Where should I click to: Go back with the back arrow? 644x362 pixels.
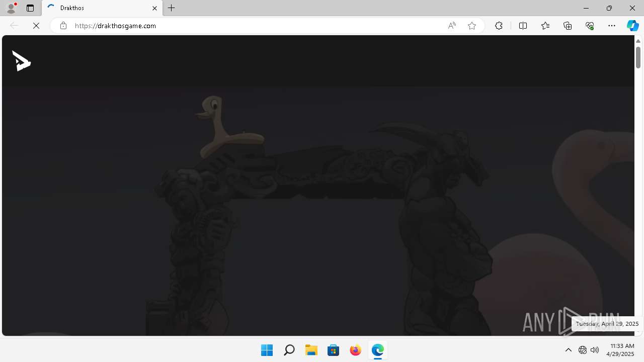click(14, 26)
